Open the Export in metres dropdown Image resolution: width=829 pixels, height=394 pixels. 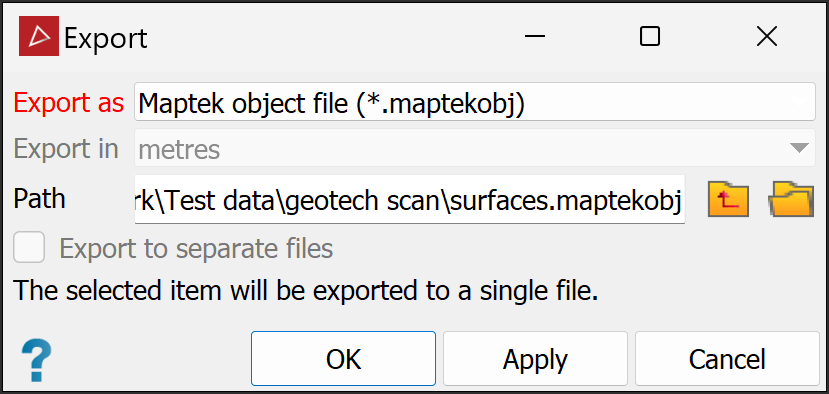[x=475, y=150]
